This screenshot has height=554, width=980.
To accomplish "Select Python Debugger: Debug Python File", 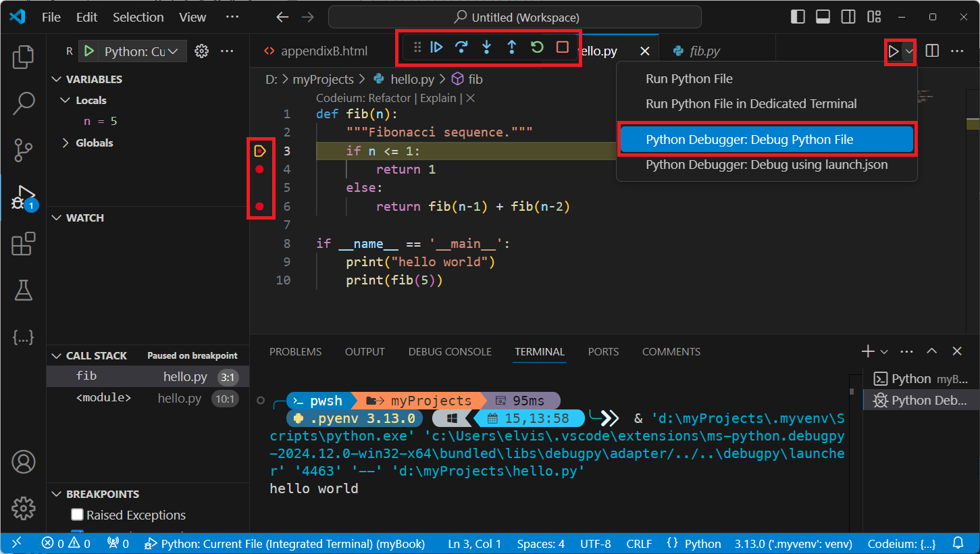I will click(x=749, y=140).
